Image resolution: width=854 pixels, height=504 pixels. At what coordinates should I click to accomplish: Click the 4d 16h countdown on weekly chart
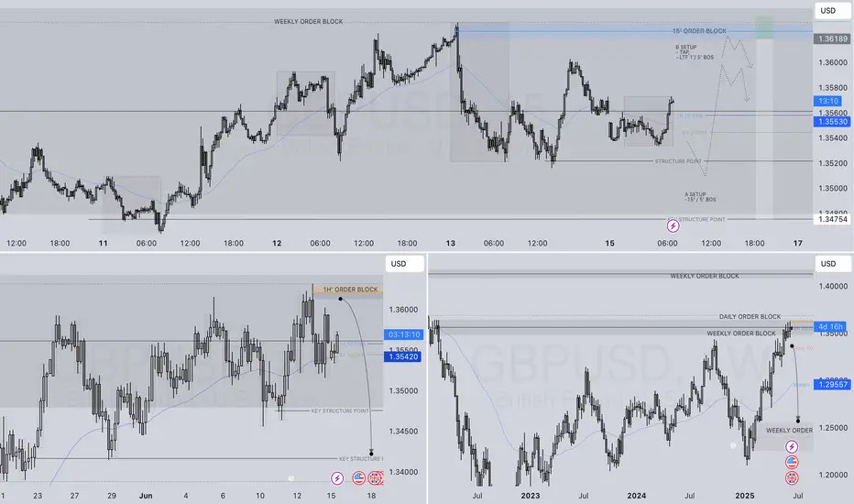830,326
